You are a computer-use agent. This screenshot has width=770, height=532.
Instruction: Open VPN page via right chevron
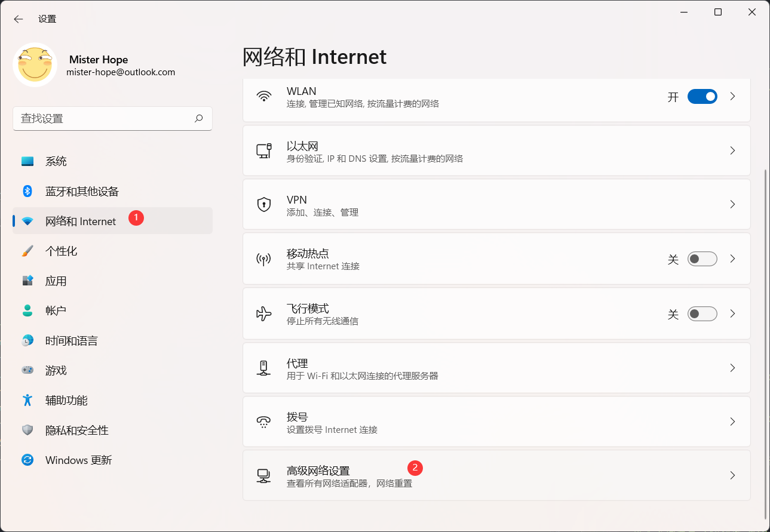coord(732,204)
